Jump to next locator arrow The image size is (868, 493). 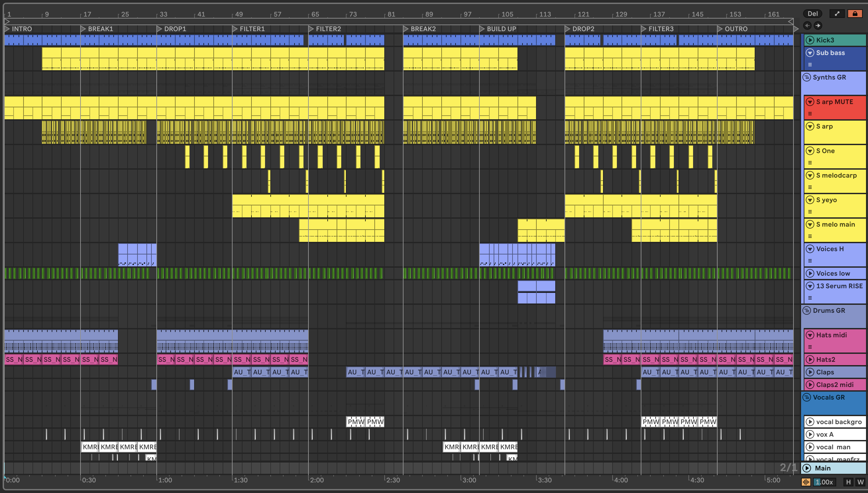click(818, 26)
